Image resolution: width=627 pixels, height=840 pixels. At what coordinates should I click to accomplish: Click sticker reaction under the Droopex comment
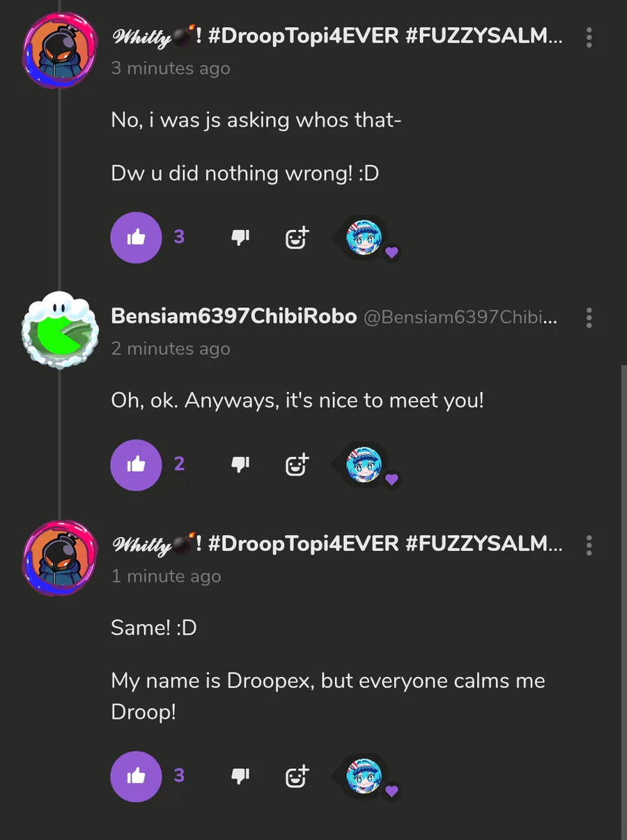click(x=364, y=776)
